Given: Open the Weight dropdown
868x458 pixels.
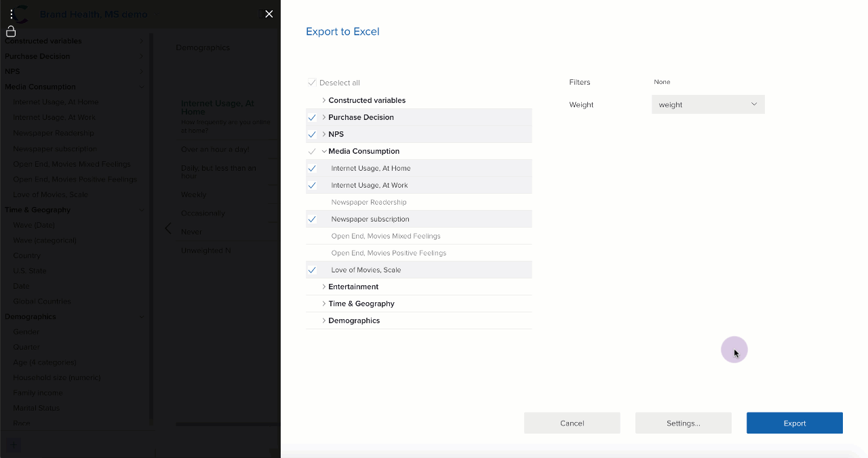Looking at the screenshot, I should [708, 104].
